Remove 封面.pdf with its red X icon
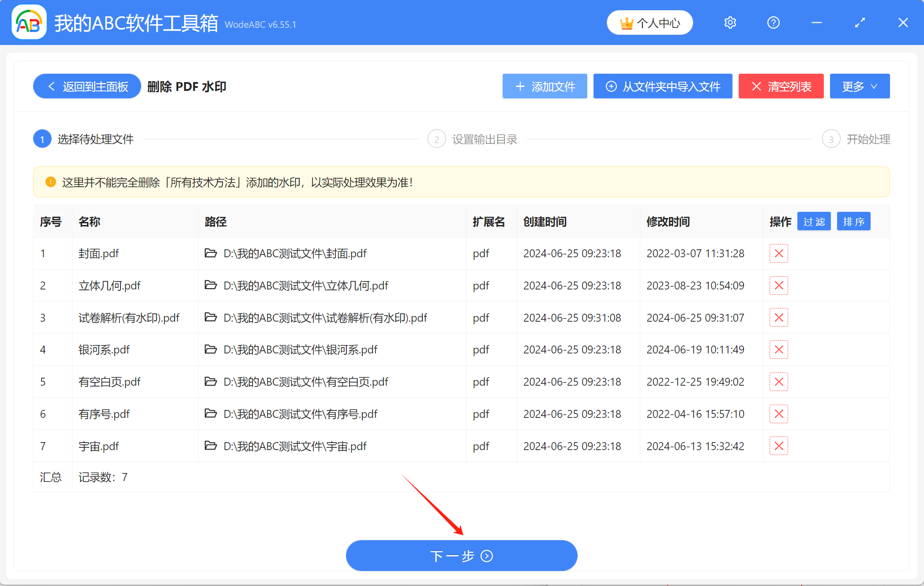Viewport: 924px width, 586px height. pos(778,253)
